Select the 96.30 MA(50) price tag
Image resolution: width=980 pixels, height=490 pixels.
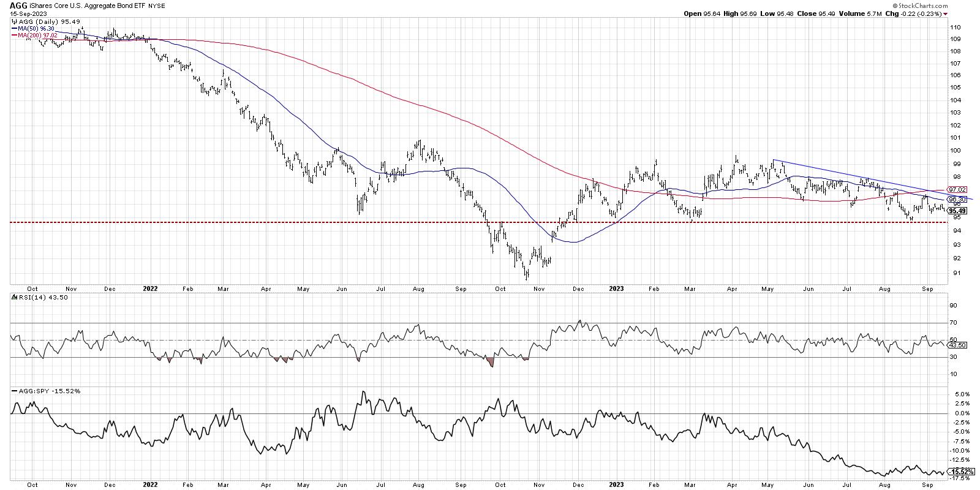(957, 199)
